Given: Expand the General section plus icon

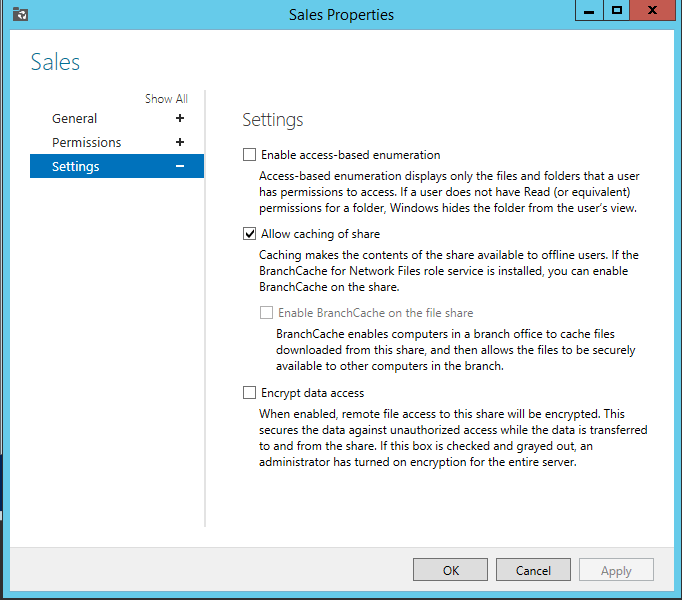Looking at the screenshot, I should (180, 118).
